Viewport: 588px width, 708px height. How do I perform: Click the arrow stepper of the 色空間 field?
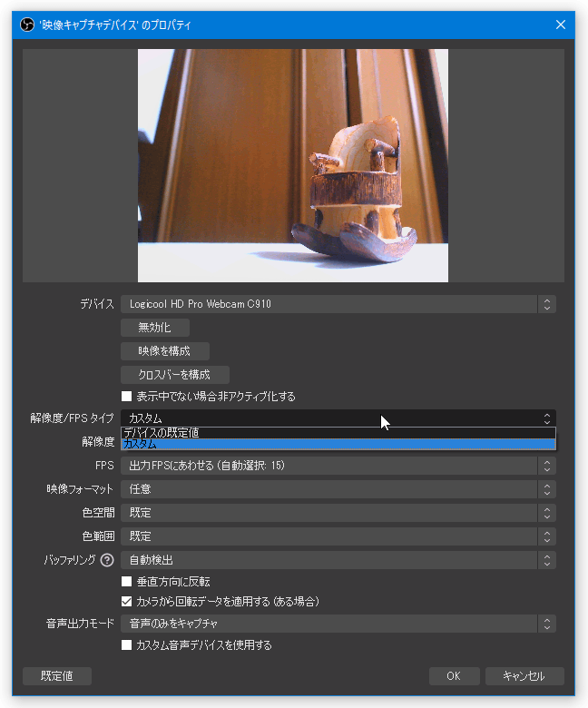pos(547,513)
